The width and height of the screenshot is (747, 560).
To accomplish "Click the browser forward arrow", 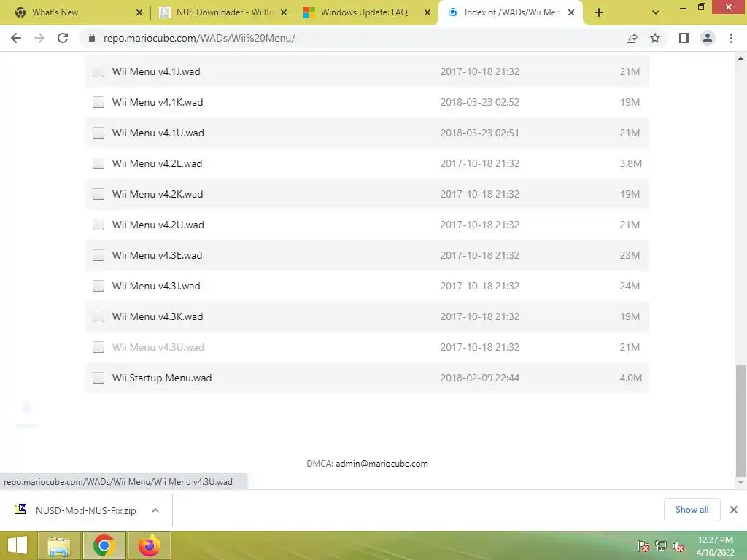I will click(x=39, y=38).
